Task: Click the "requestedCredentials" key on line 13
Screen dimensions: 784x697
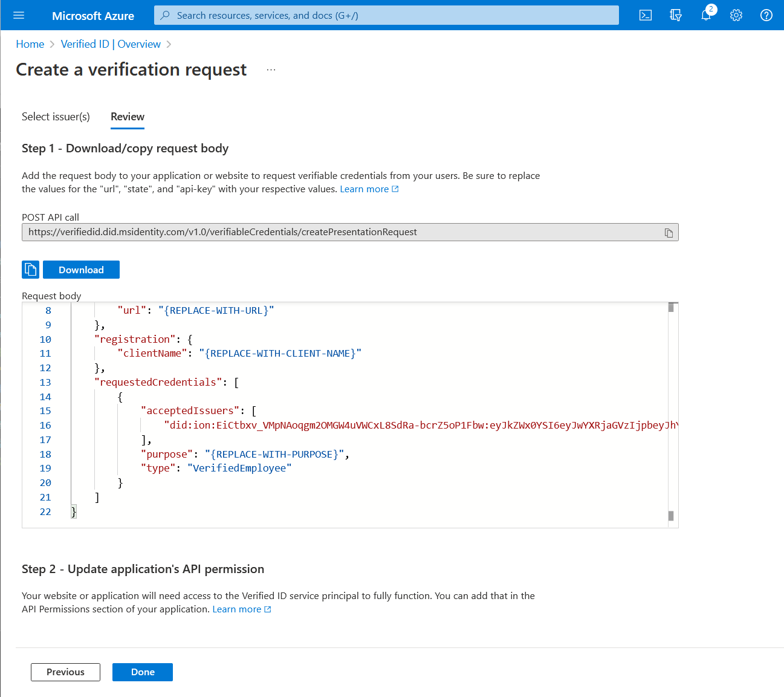Action: pos(158,382)
